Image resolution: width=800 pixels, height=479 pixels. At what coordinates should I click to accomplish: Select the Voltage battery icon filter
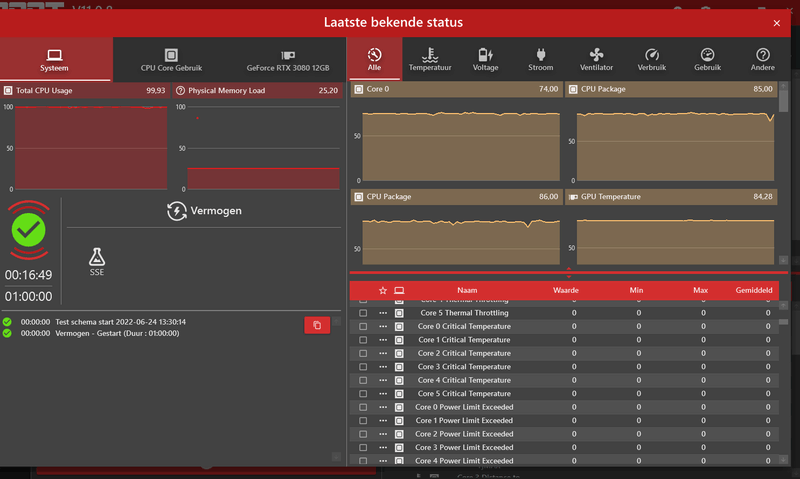click(485, 59)
